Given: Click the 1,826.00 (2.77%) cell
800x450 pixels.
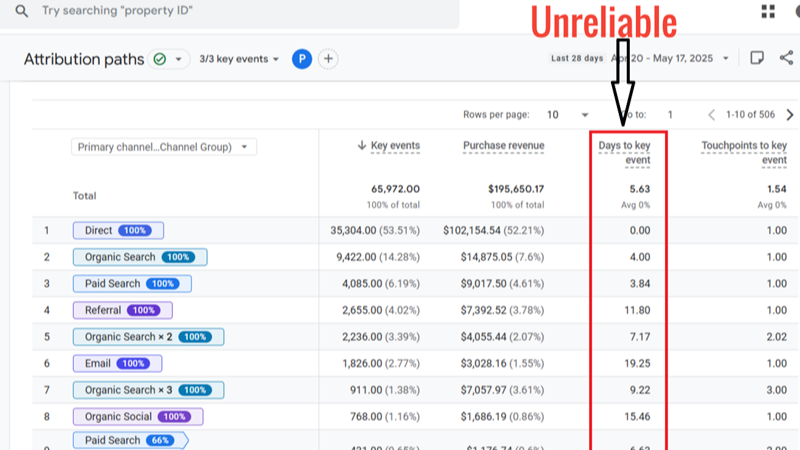Looking at the screenshot, I should 381,363.
